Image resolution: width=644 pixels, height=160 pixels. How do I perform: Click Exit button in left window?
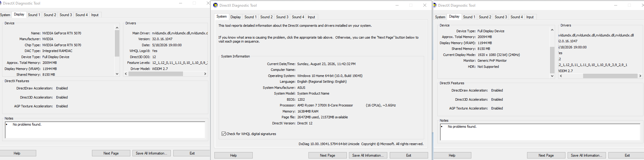192,153
